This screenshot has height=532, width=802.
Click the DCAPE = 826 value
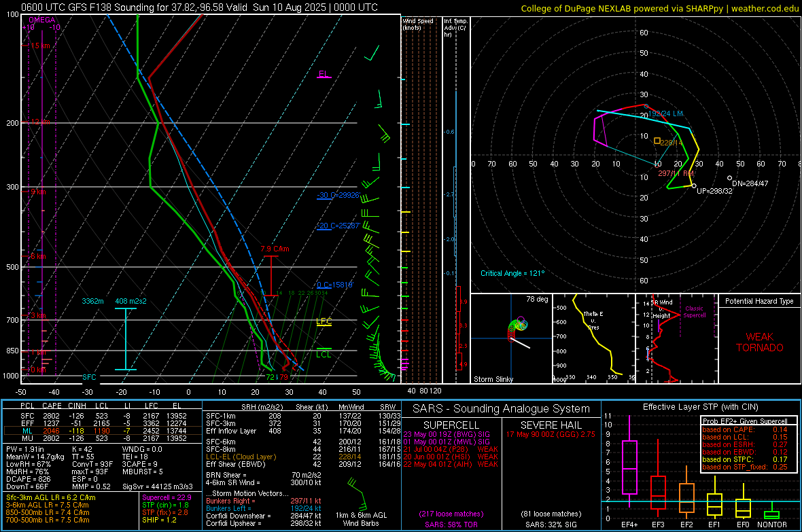coord(29,479)
